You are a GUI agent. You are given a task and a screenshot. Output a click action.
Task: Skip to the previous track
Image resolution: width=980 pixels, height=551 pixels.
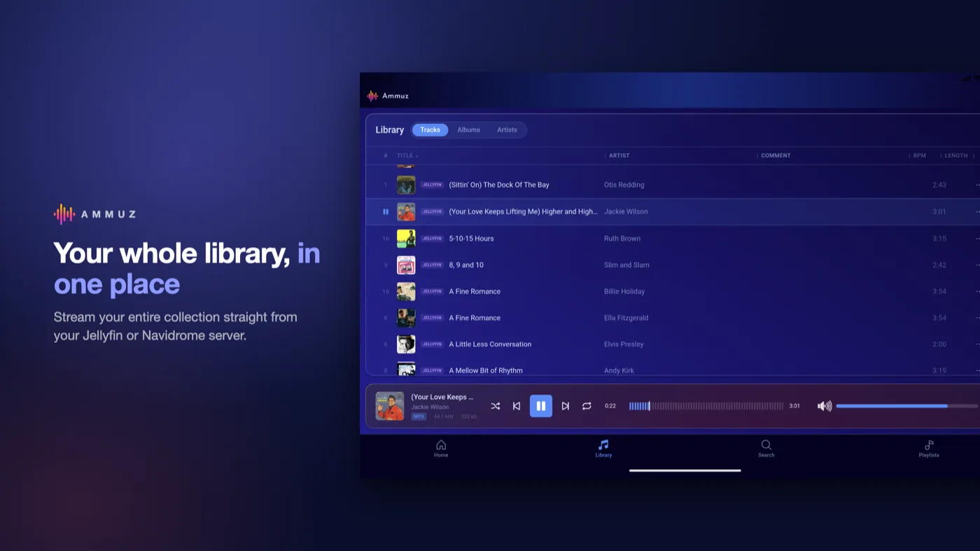[x=517, y=406]
